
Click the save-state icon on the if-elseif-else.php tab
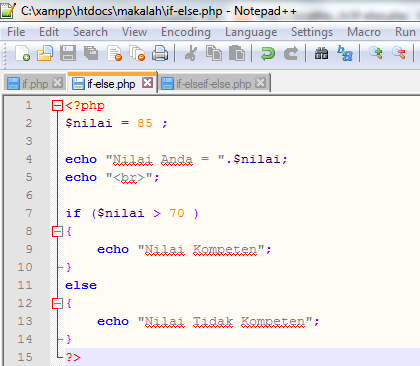click(167, 83)
